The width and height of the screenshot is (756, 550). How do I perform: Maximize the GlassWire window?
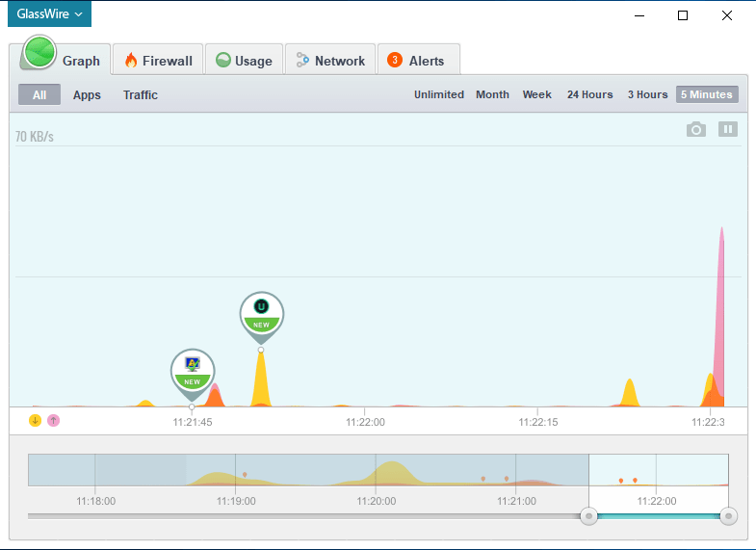click(683, 15)
